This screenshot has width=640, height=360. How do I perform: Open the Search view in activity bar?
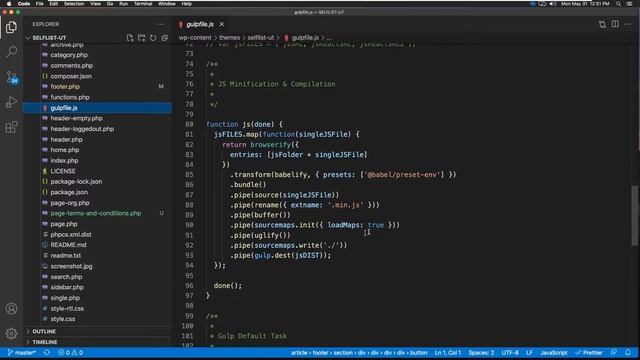pos(11,51)
